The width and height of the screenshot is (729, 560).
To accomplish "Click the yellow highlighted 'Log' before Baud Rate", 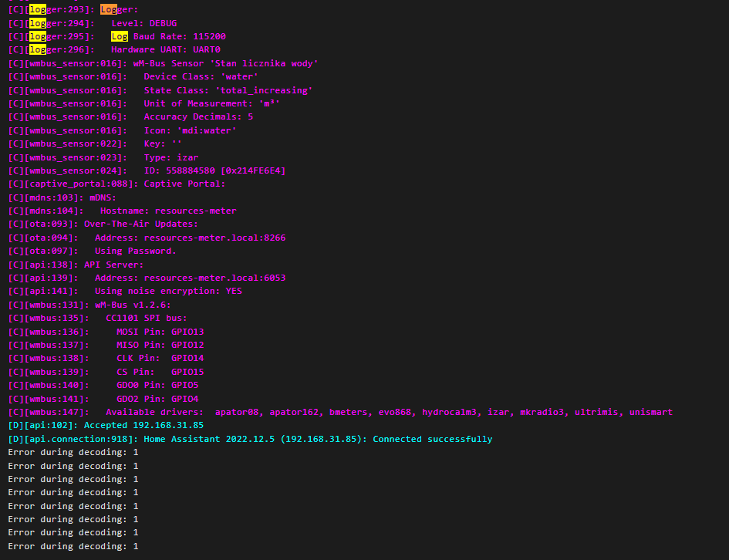I will pos(120,36).
